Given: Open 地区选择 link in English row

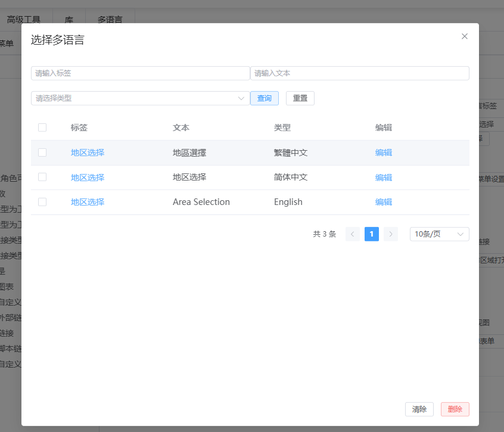Looking at the screenshot, I should (x=88, y=202).
